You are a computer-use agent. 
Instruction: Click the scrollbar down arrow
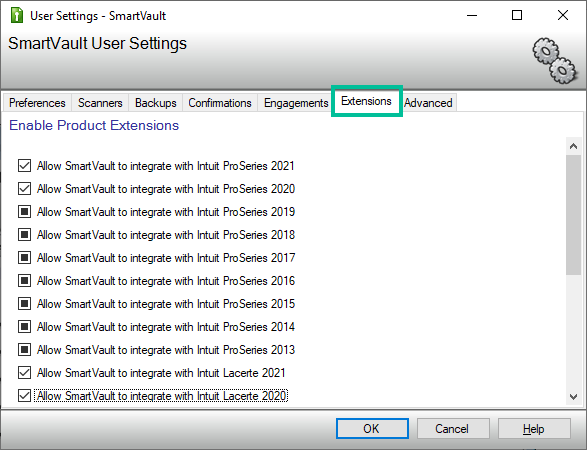pyautogui.click(x=573, y=396)
